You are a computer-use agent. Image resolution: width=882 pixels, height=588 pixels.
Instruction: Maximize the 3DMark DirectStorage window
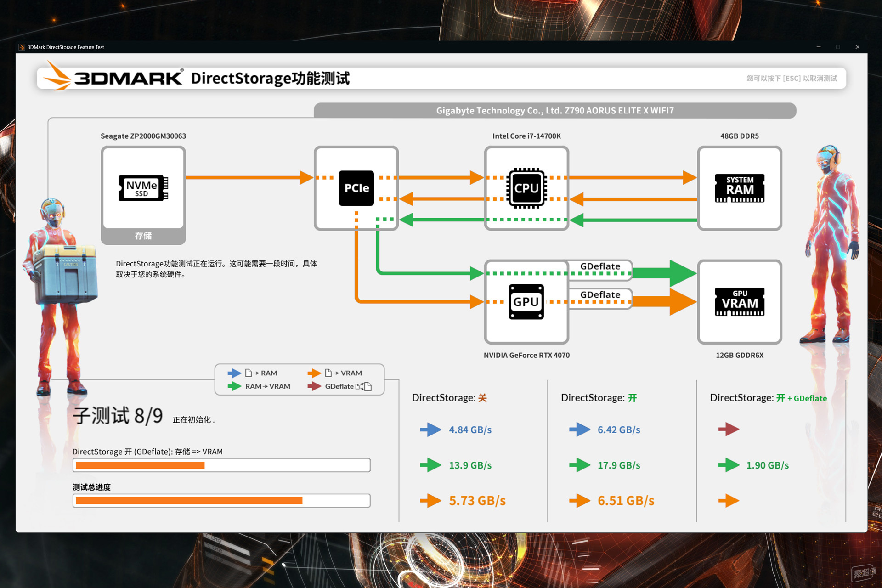[838, 47]
